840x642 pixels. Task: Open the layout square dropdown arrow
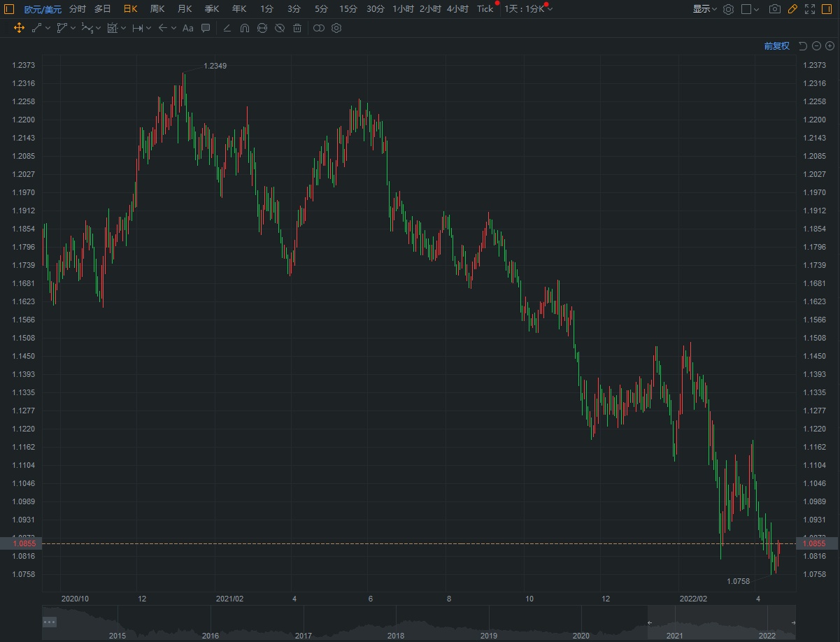757,9
